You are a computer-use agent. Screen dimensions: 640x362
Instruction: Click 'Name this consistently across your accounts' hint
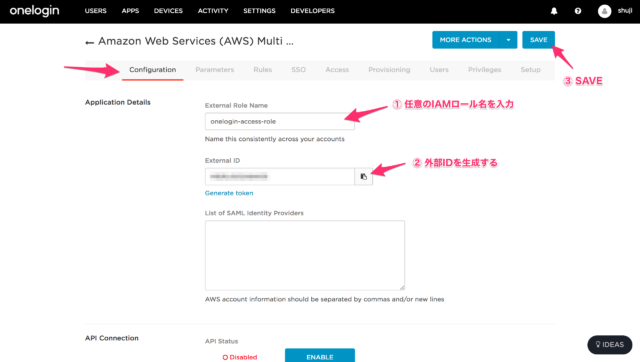click(x=275, y=139)
